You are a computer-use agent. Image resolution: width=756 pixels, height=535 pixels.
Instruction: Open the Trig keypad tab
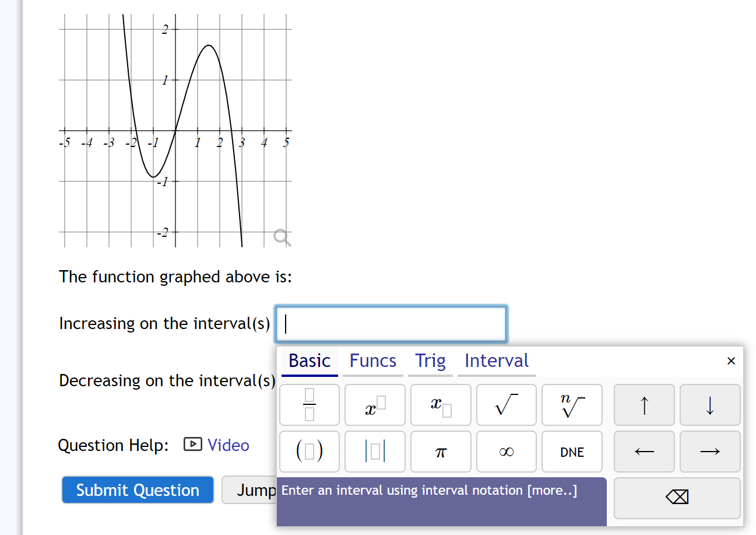tap(430, 361)
